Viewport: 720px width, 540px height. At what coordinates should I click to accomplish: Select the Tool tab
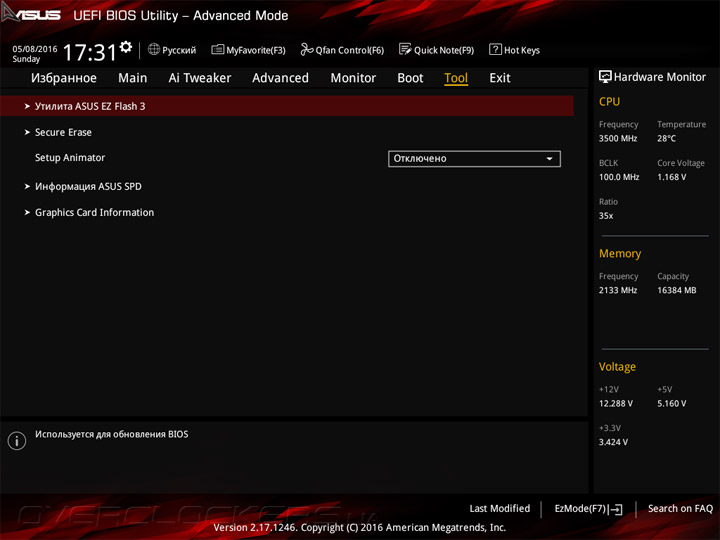456,78
